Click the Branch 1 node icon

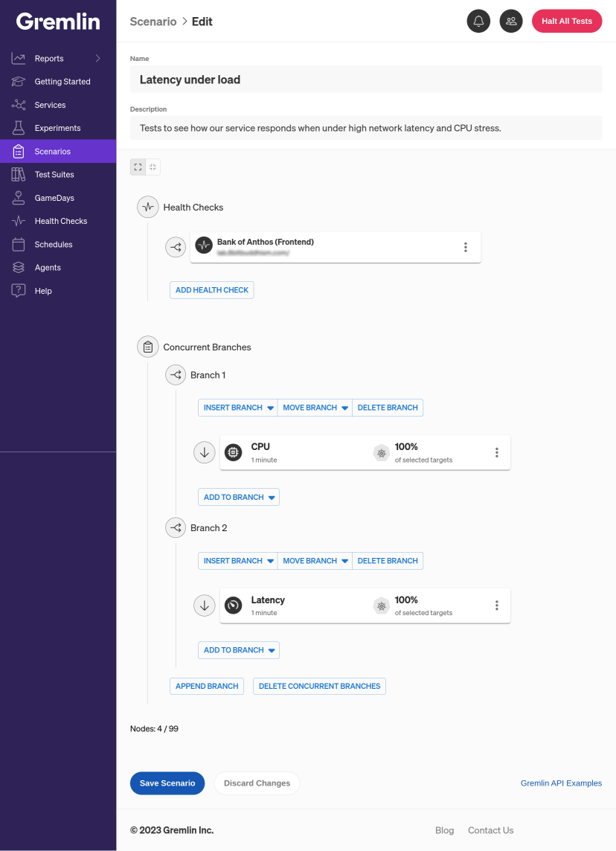(176, 375)
